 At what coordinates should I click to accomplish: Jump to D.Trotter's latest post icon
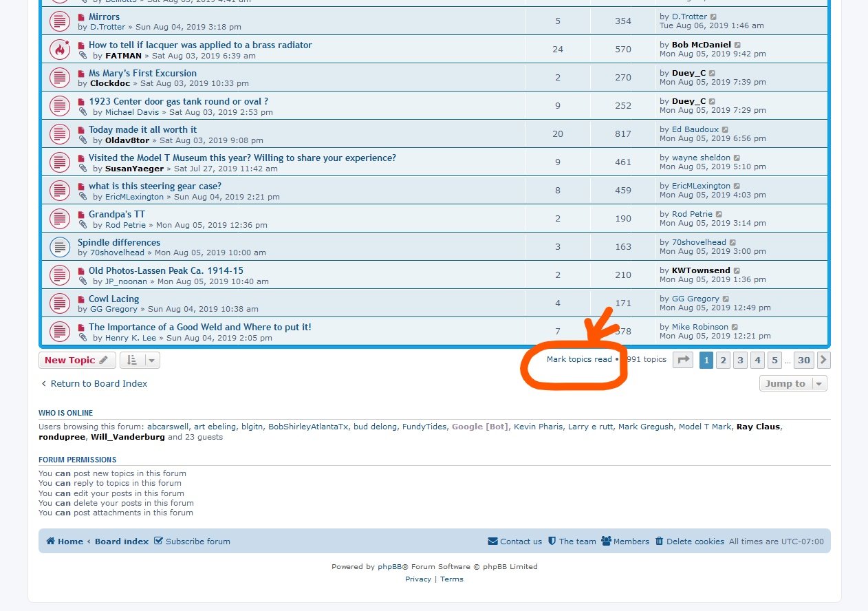pyautogui.click(x=714, y=17)
